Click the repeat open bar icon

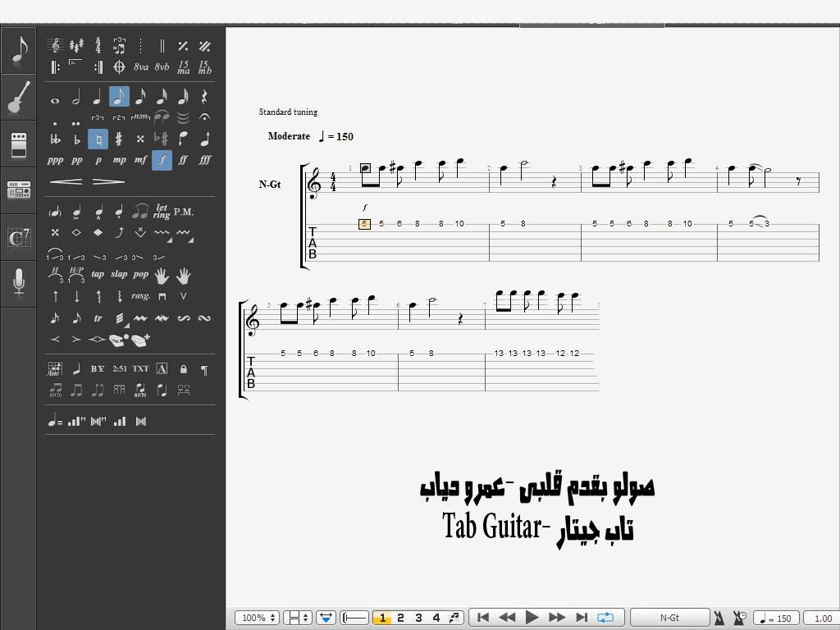coord(55,67)
